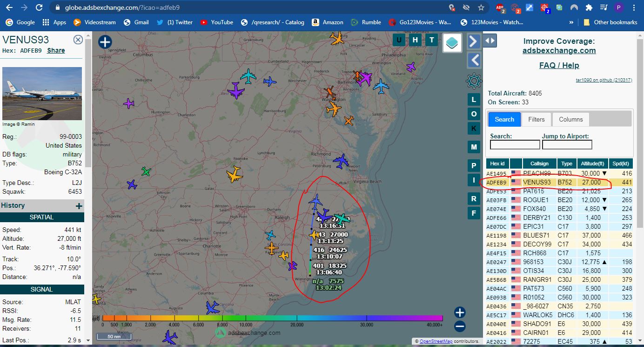Toggle the sidebar width double-arrow button
This screenshot has width=644, height=347.
[x=490, y=41]
